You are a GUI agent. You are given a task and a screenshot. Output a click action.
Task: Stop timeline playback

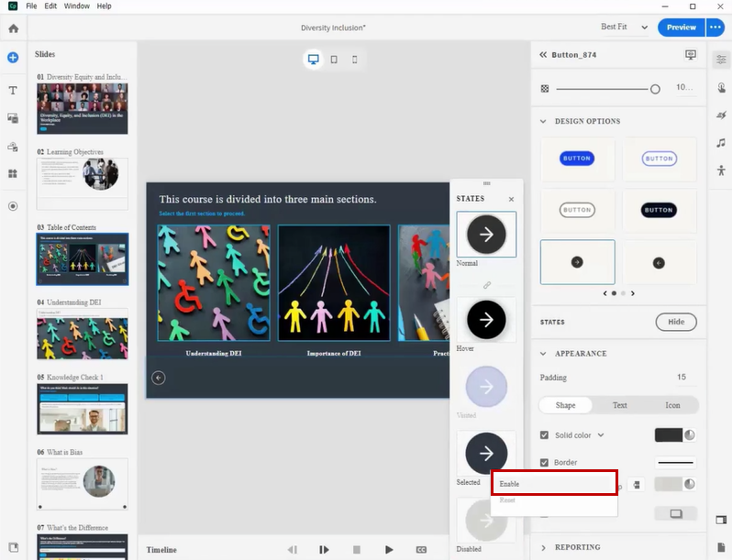pos(357,550)
